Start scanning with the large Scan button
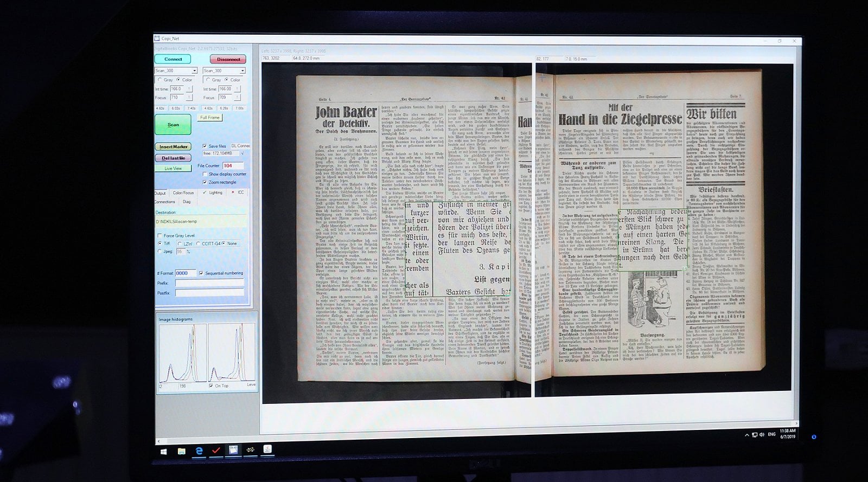 pos(173,125)
